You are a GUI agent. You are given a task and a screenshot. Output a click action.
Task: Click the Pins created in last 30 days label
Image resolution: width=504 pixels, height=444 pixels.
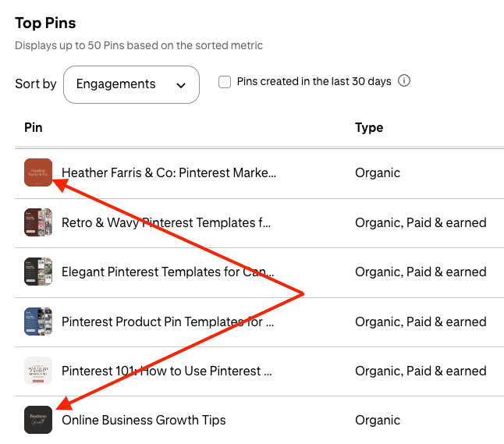coord(314,82)
